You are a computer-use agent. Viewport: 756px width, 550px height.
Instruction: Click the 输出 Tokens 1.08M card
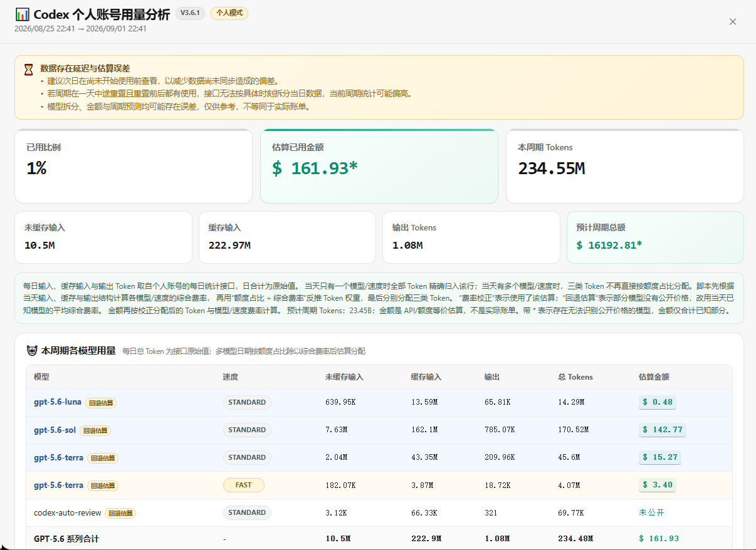coord(471,237)
